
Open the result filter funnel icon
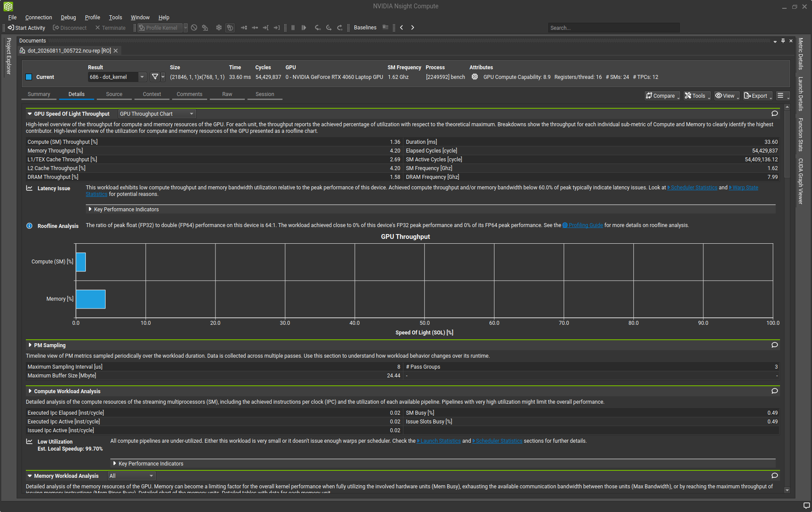pos(155,77)
